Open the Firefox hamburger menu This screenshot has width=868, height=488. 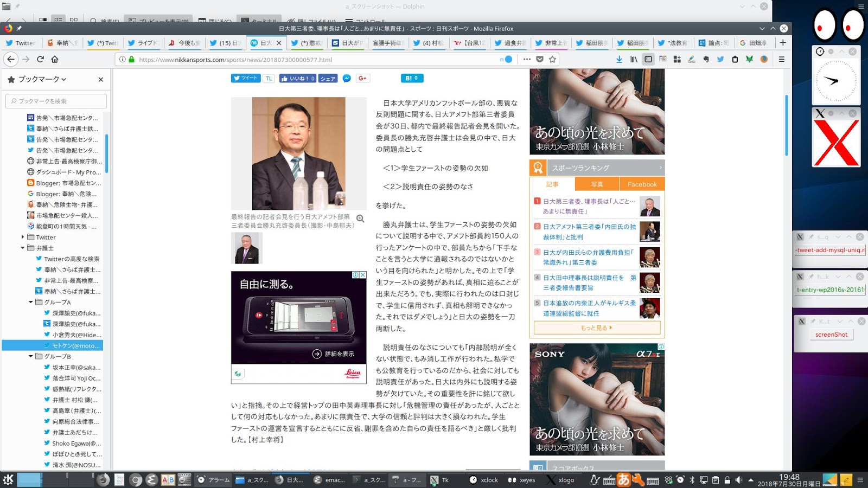pyautogui.click(x=782, y=59)
